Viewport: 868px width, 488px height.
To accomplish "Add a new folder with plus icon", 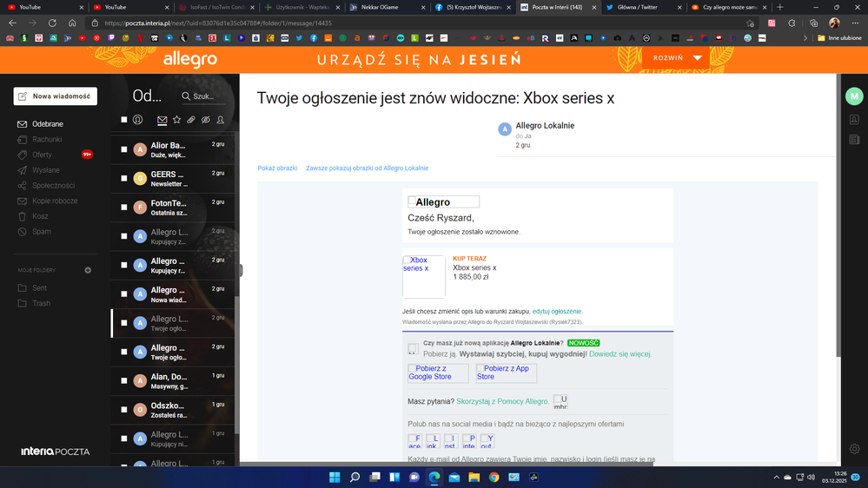I will pos(88,270).
